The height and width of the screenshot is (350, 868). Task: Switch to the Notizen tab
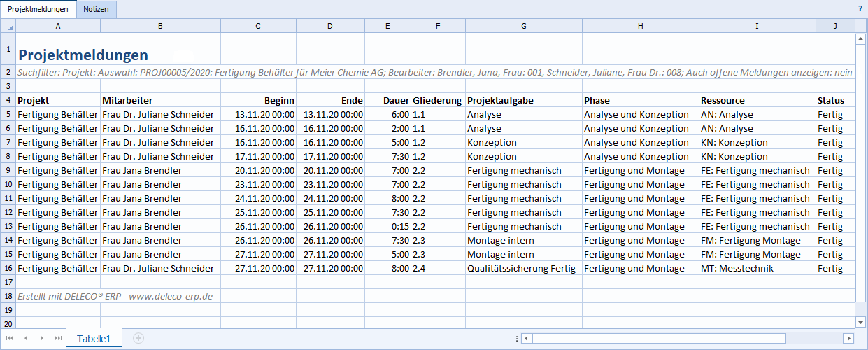tap(96, 9)
